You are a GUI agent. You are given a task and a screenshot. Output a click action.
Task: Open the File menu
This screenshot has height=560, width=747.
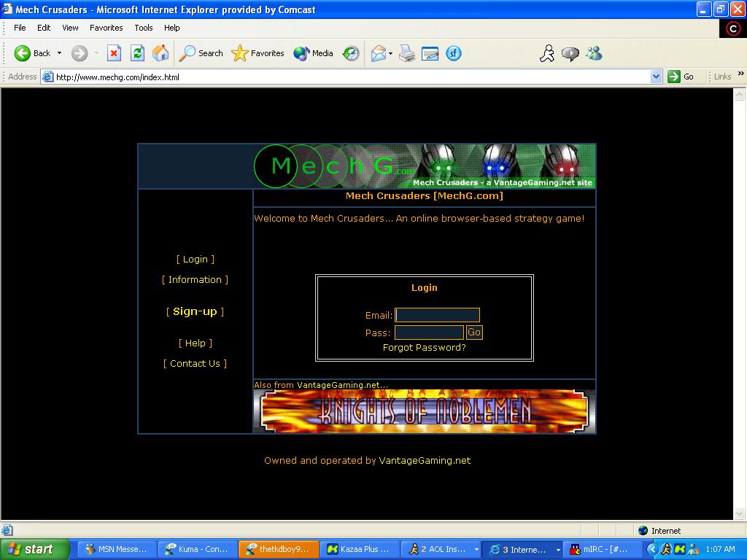pyautogui.click(x=20, y=28)
